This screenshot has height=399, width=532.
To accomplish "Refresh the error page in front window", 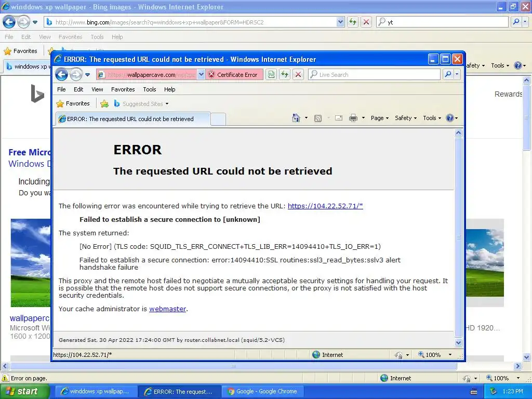I will [x=285, y=75].
